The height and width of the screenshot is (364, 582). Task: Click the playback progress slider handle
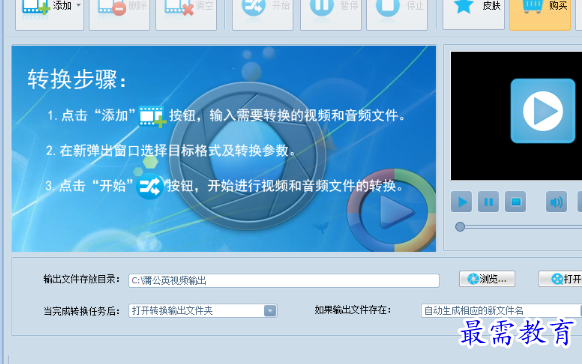coord(460,227)
